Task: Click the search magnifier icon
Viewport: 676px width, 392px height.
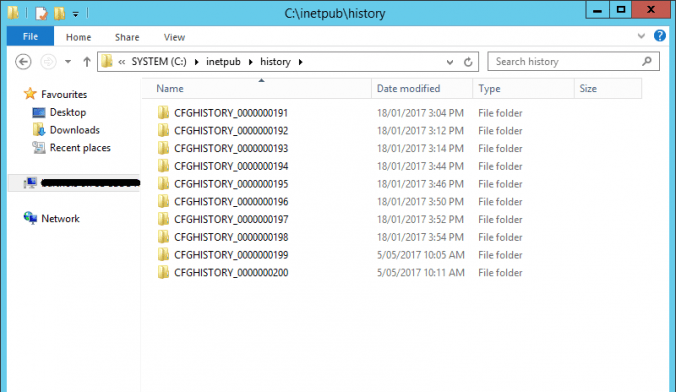Action: tap(647, 62)
